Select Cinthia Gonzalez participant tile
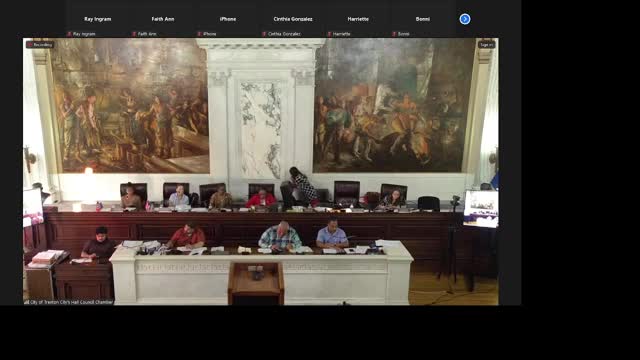This screenshot has height=360, width=640. (293, 19)
